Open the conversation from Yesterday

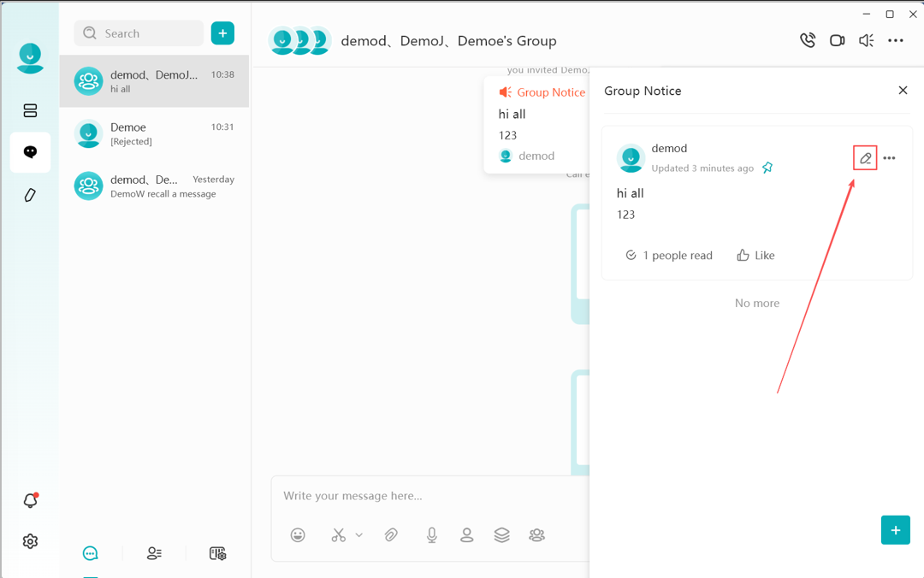point(154,186)
